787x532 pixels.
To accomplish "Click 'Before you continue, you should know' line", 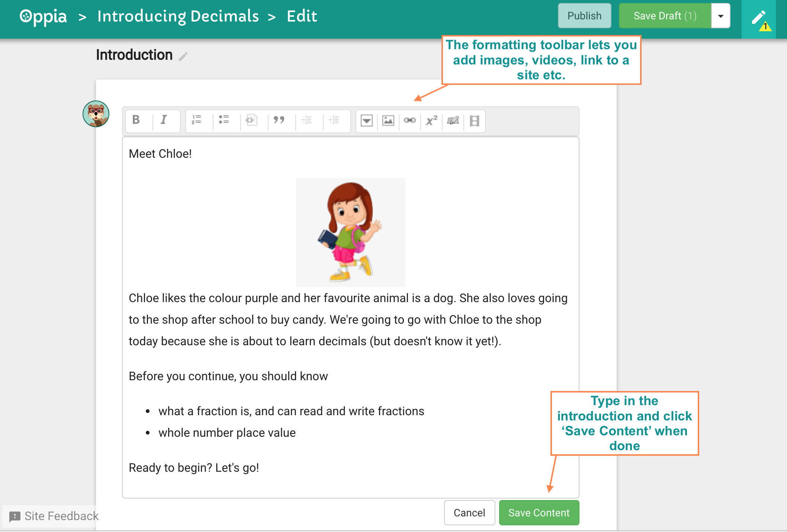I will (x=228, y=376).
